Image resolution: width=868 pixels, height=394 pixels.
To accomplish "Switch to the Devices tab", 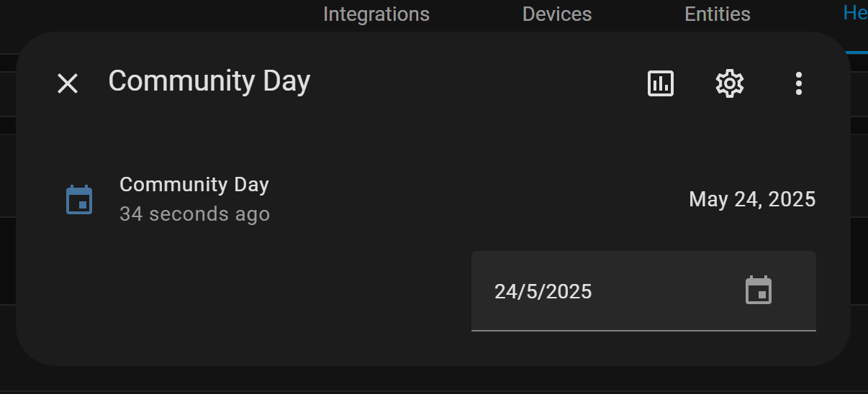I will (x=557, y=14).
